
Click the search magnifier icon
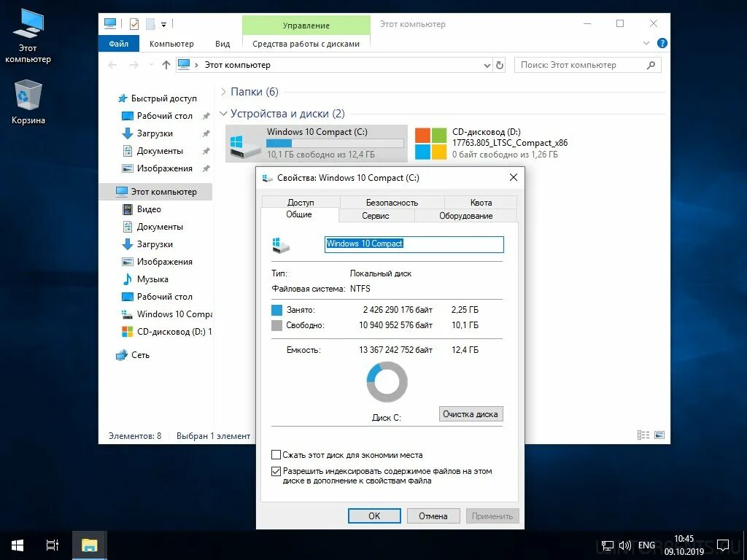point(651,65)
